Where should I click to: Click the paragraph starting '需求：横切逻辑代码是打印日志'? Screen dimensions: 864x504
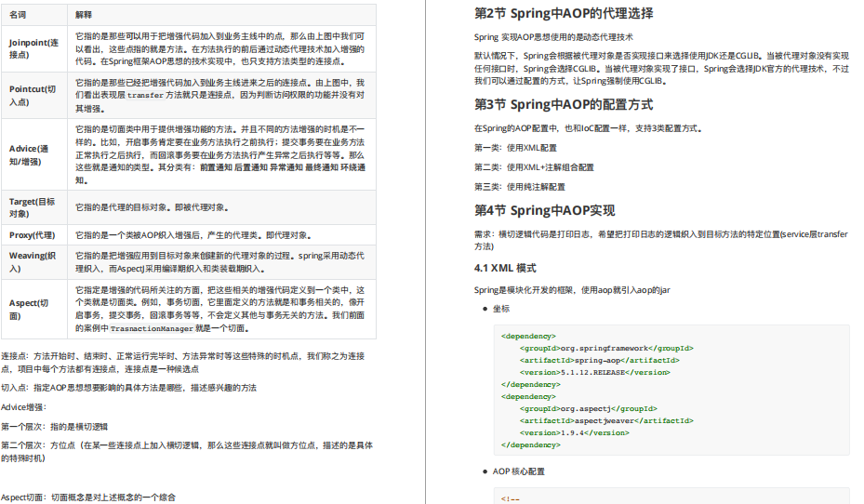coord(661,240)
